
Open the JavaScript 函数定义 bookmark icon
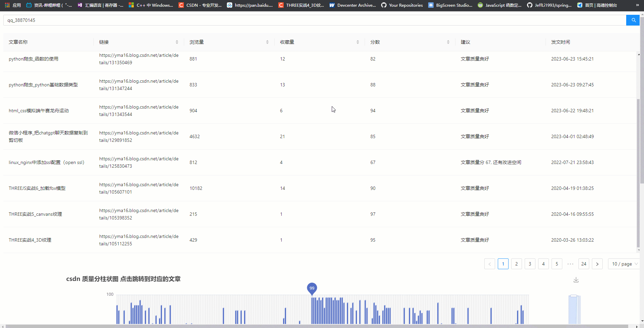click(x=480, y=5)
